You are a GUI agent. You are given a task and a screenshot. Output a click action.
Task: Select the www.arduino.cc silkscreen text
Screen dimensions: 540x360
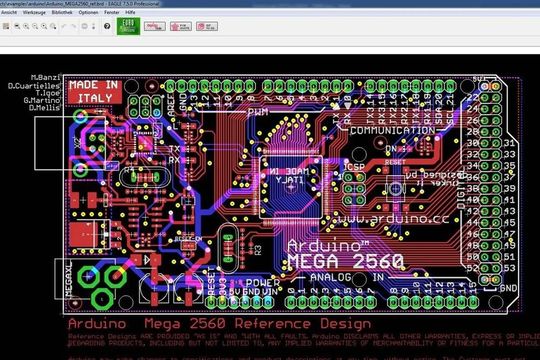coord(393,219)
